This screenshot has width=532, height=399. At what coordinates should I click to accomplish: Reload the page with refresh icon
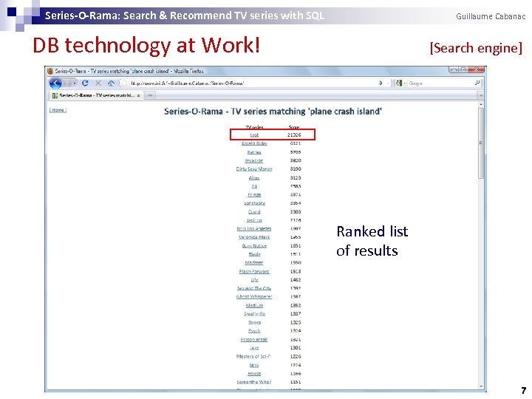click(x=85, y=83)
